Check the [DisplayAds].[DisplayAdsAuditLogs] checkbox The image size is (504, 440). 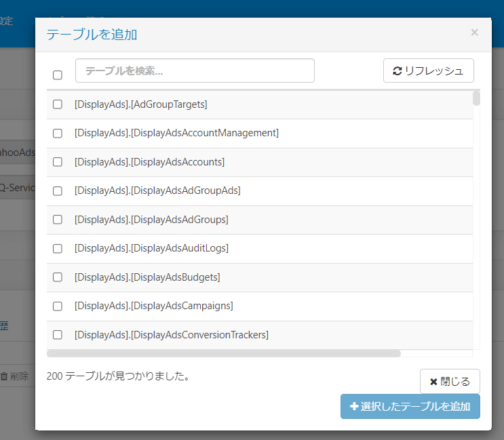click(x=58, y=248)
